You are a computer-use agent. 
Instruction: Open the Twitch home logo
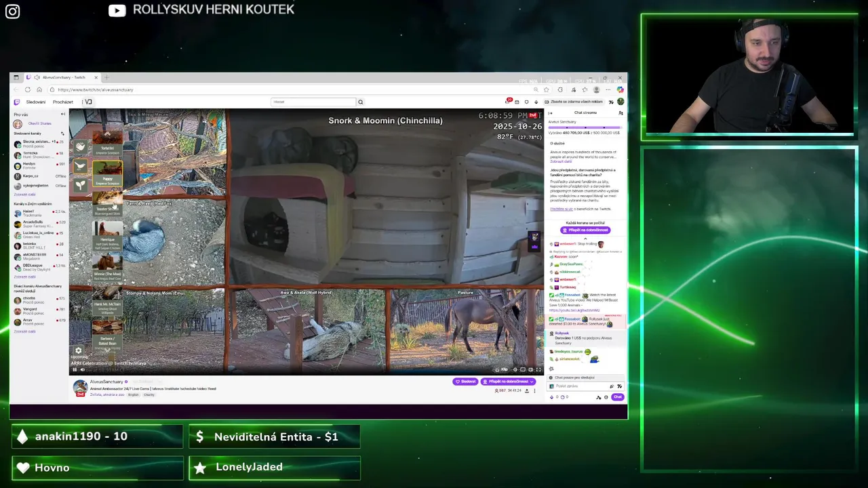tap(17, 102)
